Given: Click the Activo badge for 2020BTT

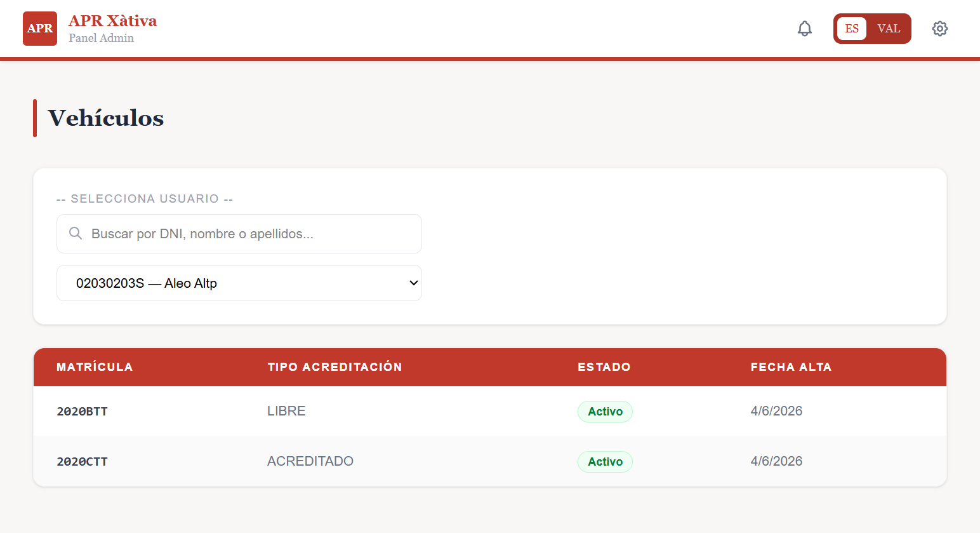Looking at the screenshot, I should click(605, 412).
